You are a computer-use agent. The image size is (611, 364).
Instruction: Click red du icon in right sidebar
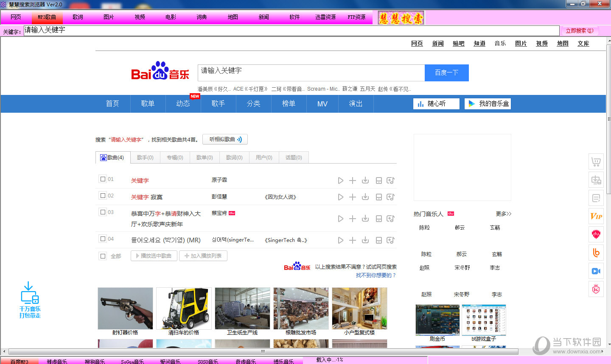pos(596,234)
